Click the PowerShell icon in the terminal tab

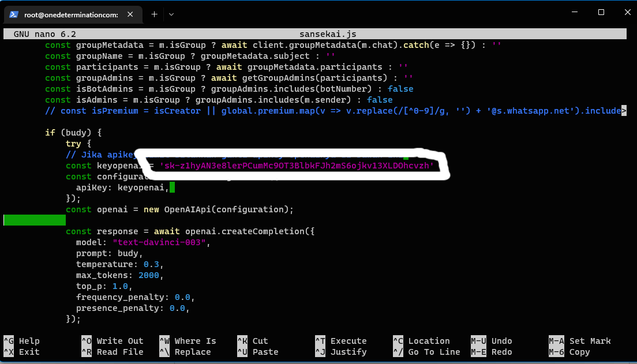[14, 14]
